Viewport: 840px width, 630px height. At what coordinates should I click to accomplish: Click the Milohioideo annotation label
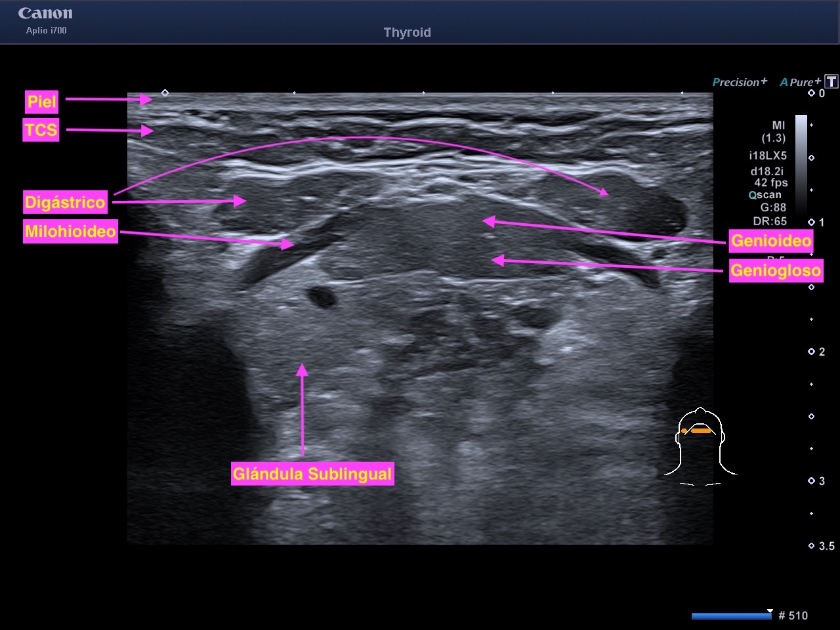70,231
